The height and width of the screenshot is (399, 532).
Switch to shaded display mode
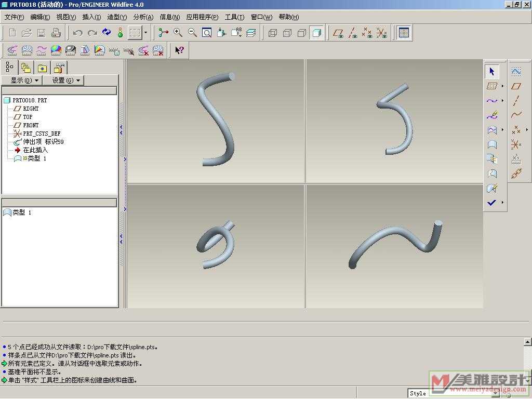point(316,33)
